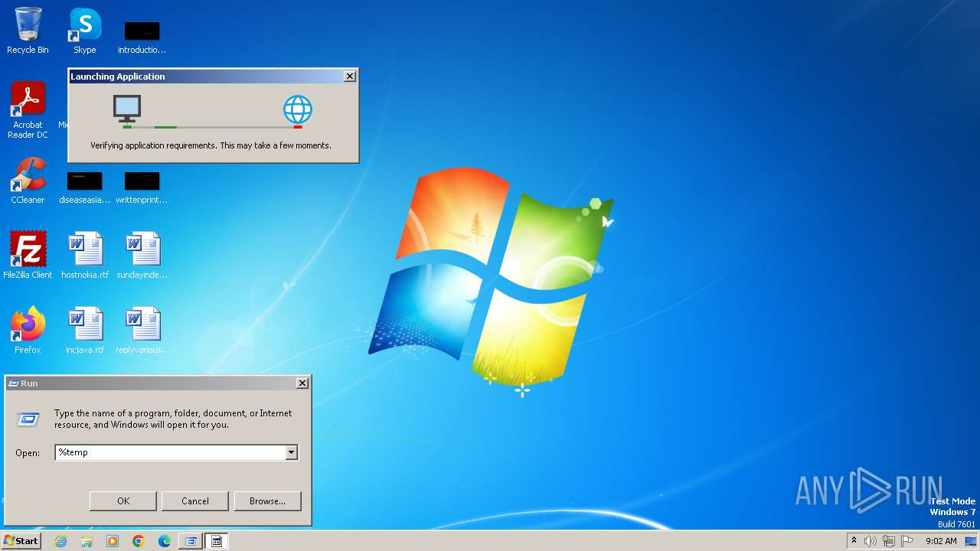
Task: Open the volume control in system tray
Action: (871, 541)
